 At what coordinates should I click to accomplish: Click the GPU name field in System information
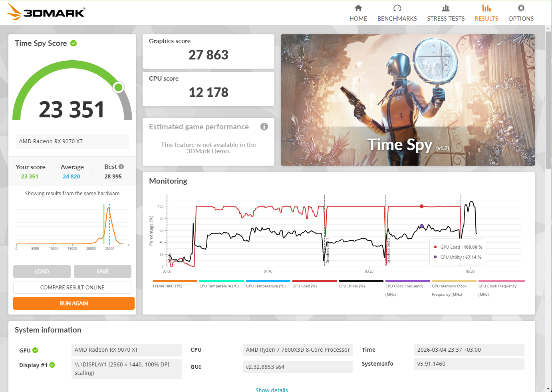[x=127, y=350]
